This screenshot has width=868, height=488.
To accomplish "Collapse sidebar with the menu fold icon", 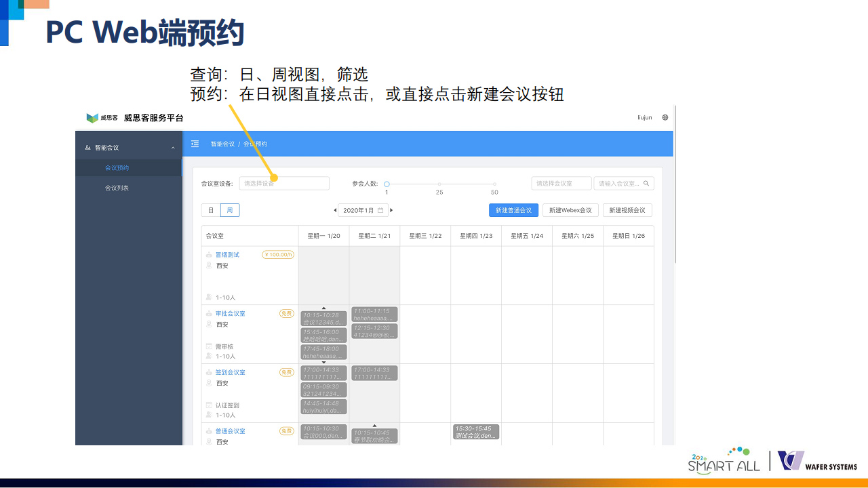I will click(x=195, y=144).
